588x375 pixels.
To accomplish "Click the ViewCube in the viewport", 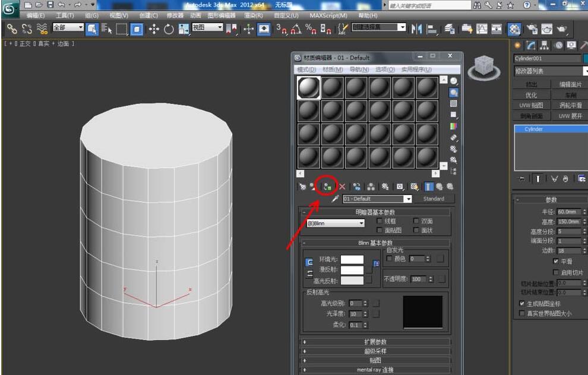I will (484, 67).
